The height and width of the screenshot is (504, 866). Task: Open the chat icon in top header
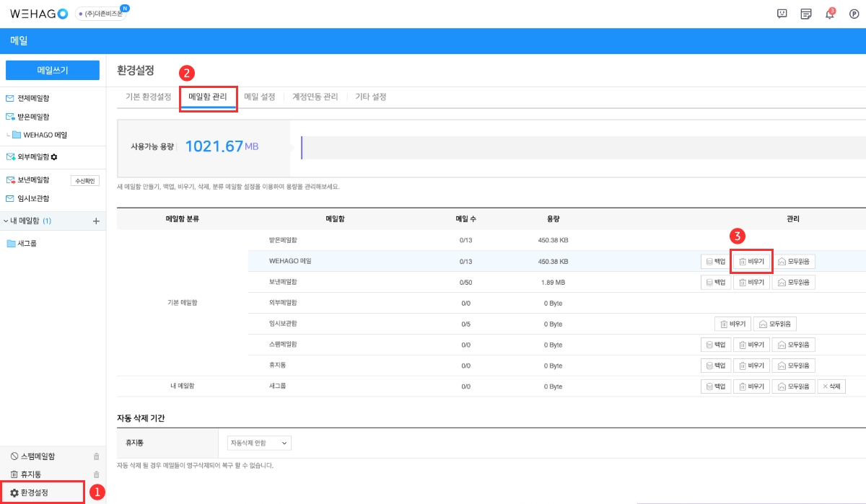[782, 14]
